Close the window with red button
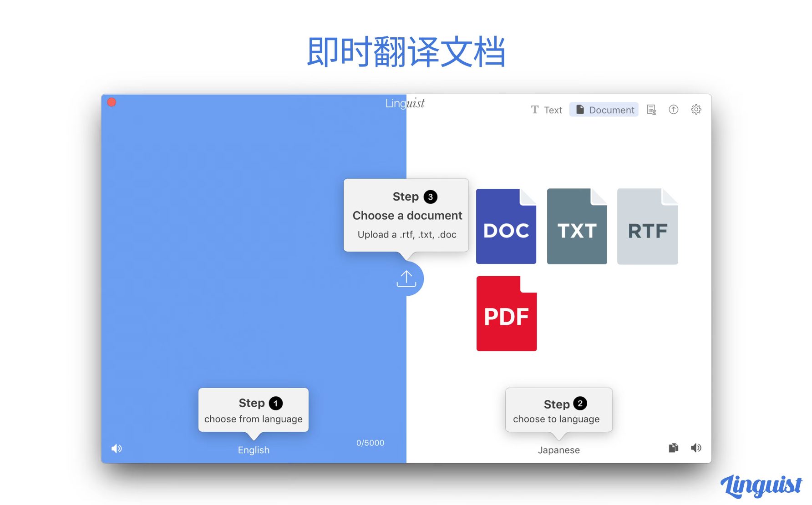This screenshot has width=812, height=505. 112,102
